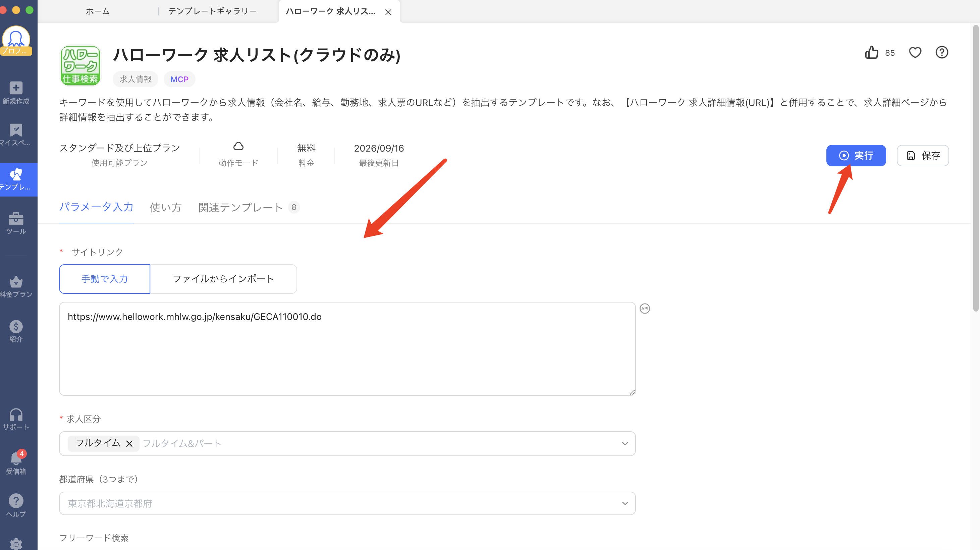Click 新規作成 plus icon in sidebar
The height and width of the screenshot is (550, 980).
pos(16,88)
